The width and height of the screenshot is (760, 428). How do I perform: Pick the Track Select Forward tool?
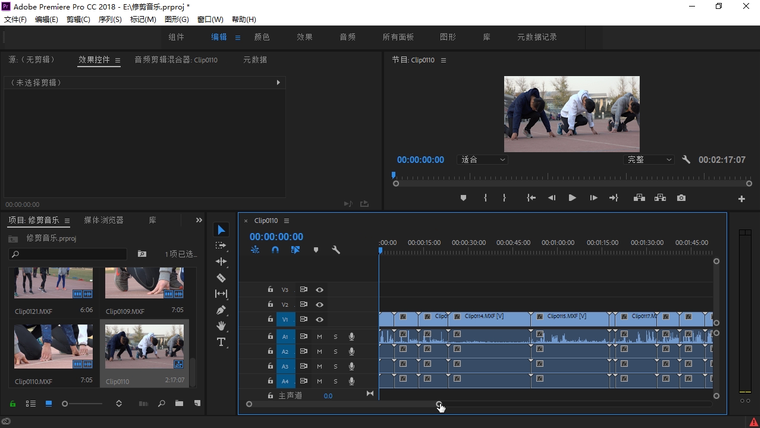[221, 246]
